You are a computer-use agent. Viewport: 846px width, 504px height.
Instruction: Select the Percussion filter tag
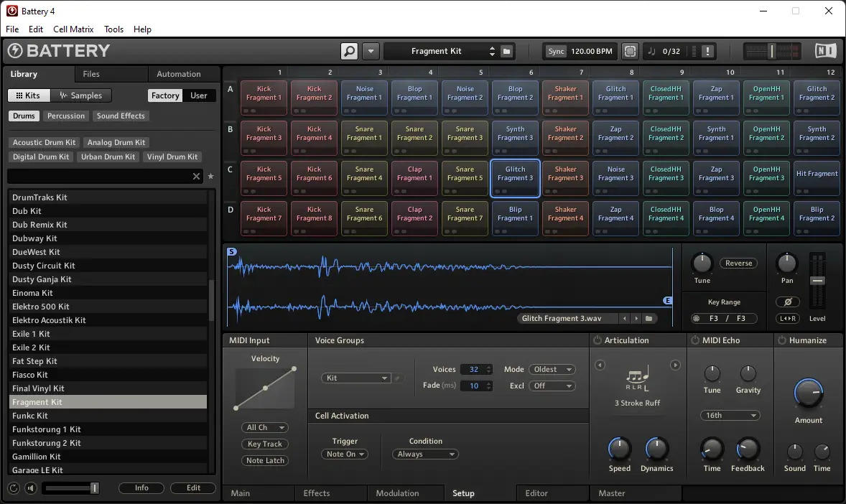66,116
